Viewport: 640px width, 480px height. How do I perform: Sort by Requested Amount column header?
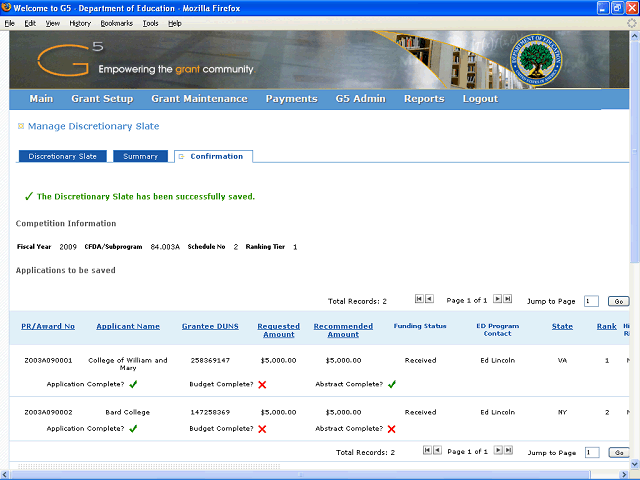(x=278, y=331)
